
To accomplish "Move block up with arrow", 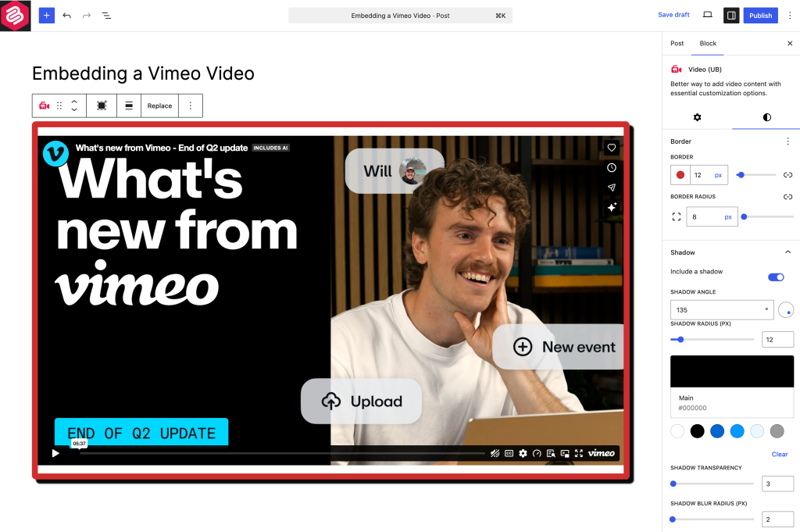I will (74, 101).
